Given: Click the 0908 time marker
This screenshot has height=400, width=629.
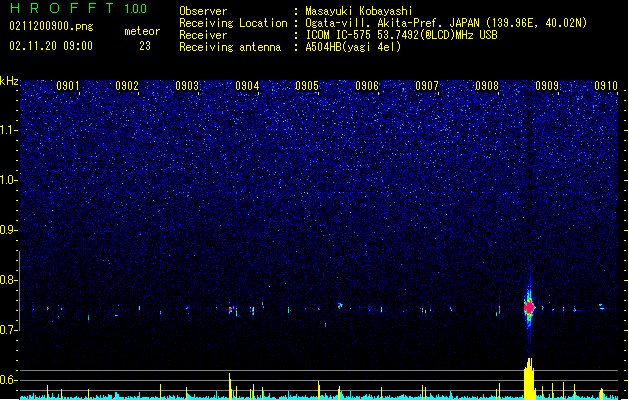Looking at the screenshot, I should pyautogui.click(x=487, y=85).
